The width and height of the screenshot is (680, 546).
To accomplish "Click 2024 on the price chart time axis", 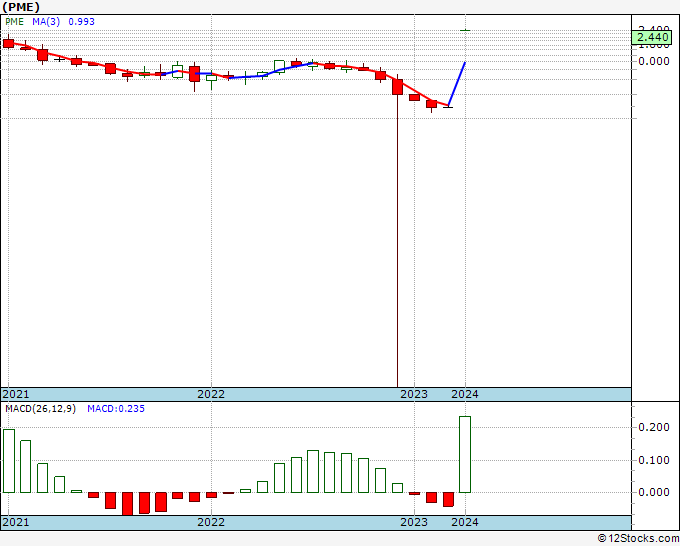I will [464, 394].
